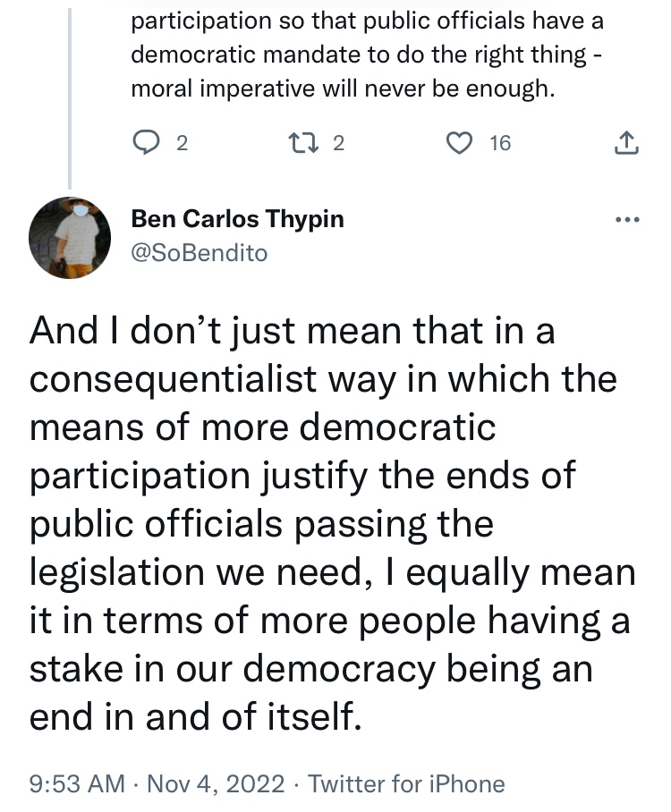Click the vertical thread connector line

pos(70,89)
